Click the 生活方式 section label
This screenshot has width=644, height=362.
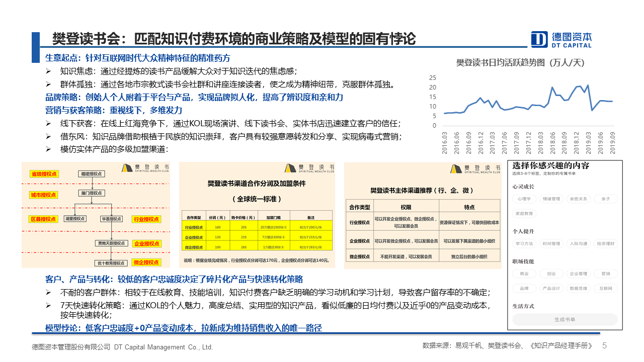click(x=523, y=306)
